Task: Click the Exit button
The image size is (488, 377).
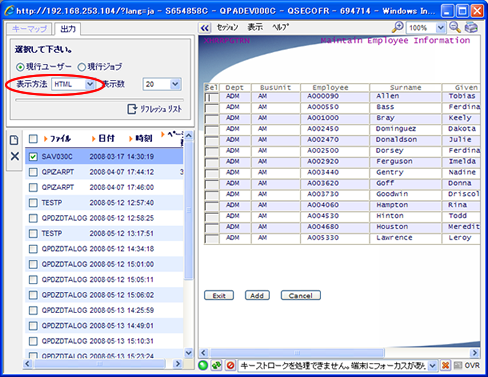Action: click(x=219, y=295)
